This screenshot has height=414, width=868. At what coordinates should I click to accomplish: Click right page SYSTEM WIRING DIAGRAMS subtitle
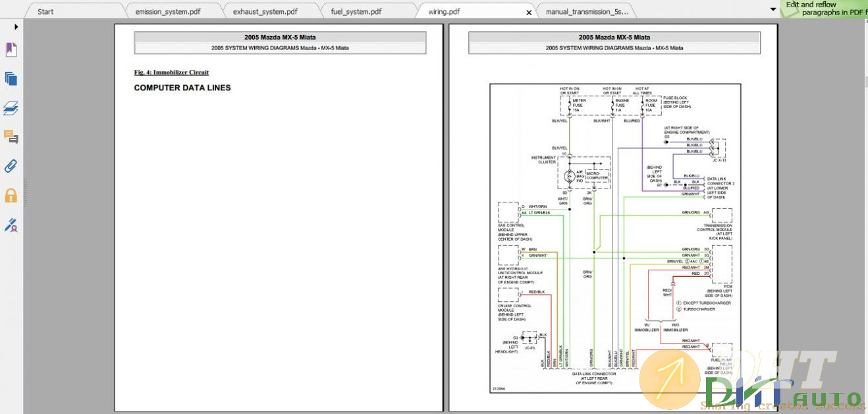tap(614, 48)
